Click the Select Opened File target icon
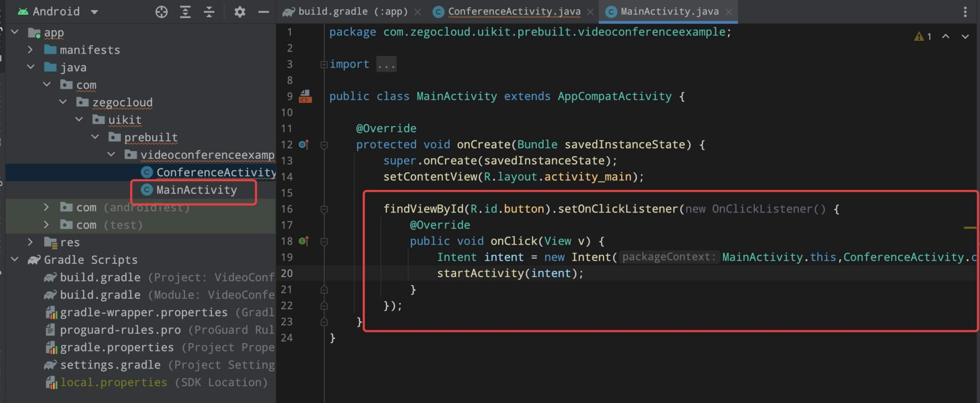This screenshot has height=403, width=980. [x=162, y=12]
